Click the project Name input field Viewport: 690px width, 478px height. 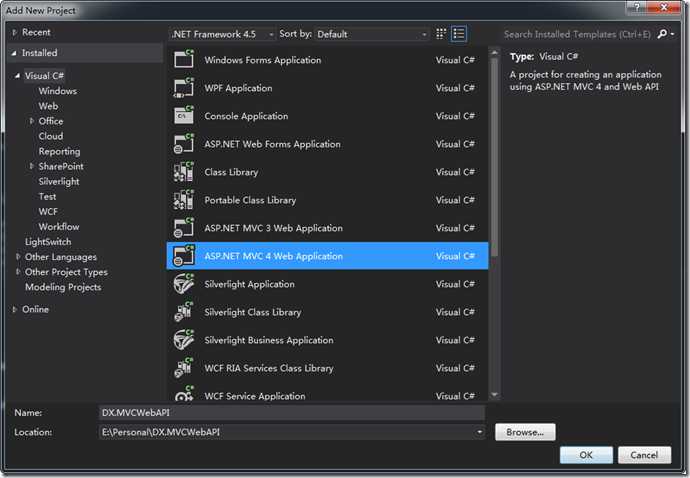click(292, 412)
